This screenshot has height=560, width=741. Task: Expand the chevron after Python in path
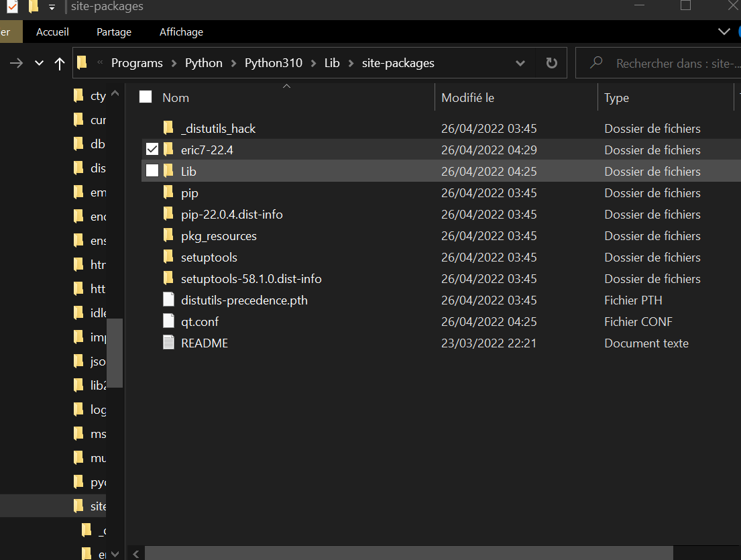233,63
